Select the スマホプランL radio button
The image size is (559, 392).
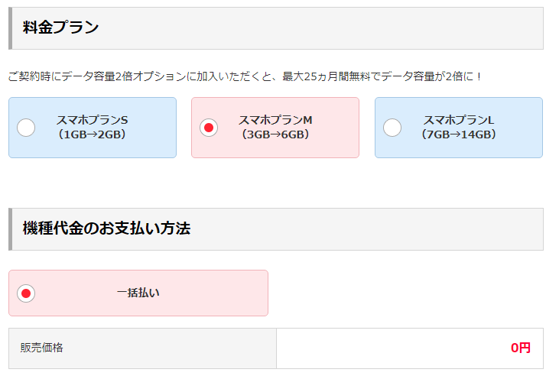tap(392, 128)
